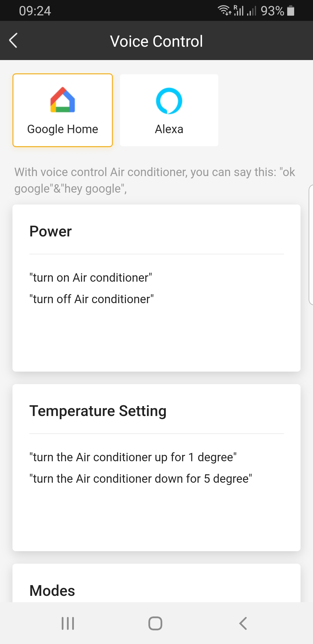This screenshot has height=644, width=313.
Task: Tap the back arrow in the header
Action: [x=13, y=40]
